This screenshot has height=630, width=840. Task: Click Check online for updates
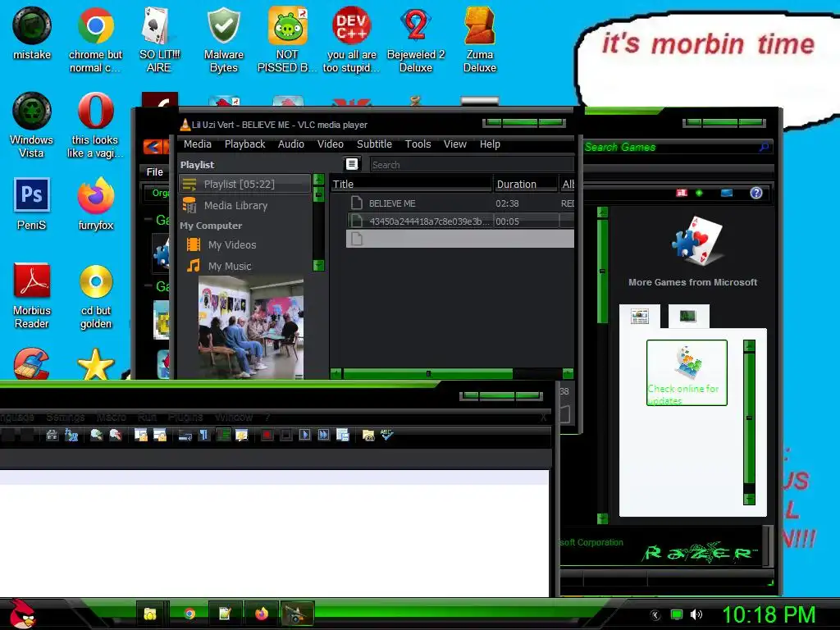tap(687, 373)
